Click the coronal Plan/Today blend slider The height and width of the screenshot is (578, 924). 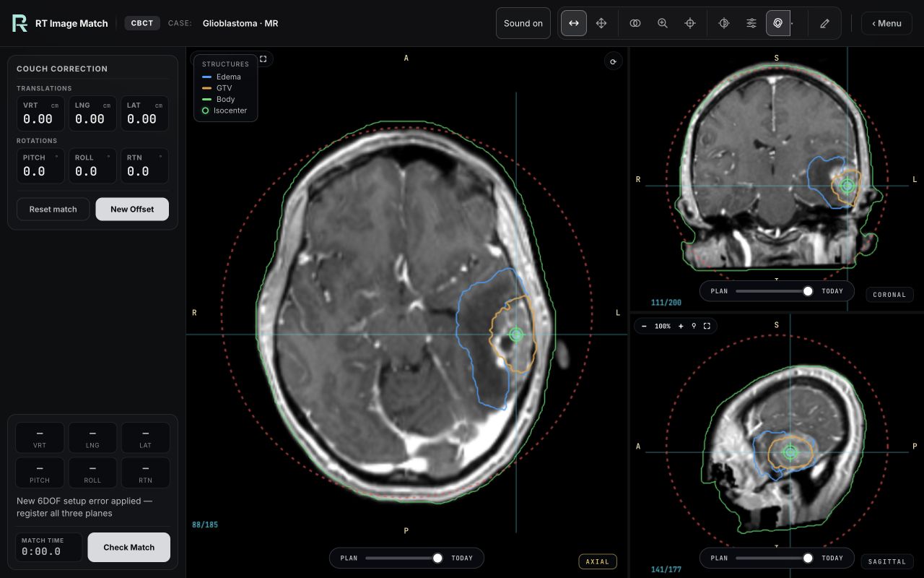(x=775, y=291)
